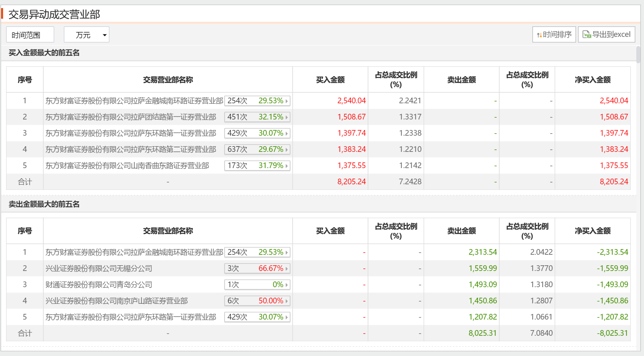Click the 7.0840 total percentage cell
The width and height of the screenshot is (644, 356).
pos(541,333)
